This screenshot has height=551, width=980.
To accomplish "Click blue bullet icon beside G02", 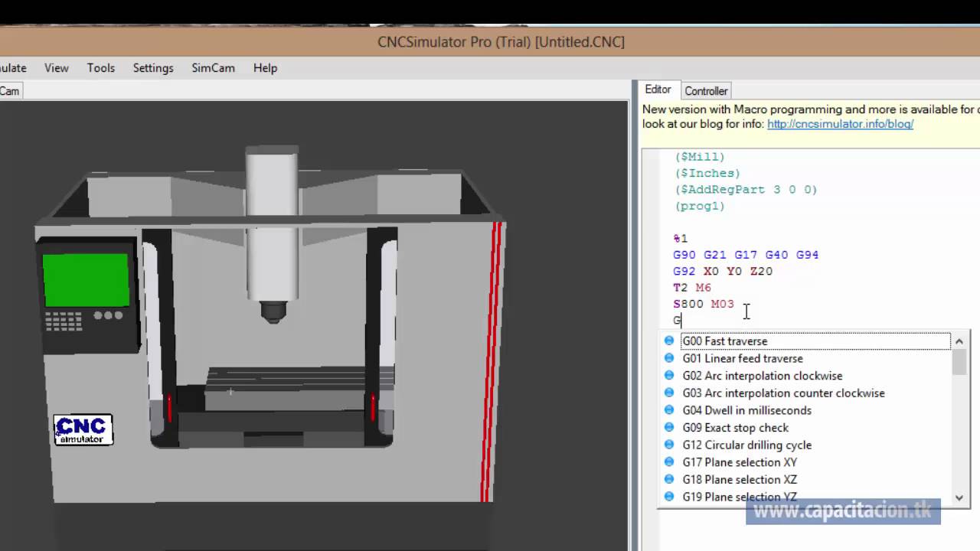I will point(669,376).
